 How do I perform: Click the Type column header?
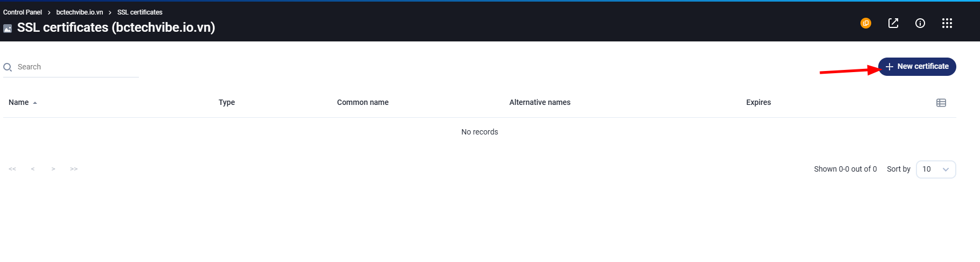pos(227,102)
